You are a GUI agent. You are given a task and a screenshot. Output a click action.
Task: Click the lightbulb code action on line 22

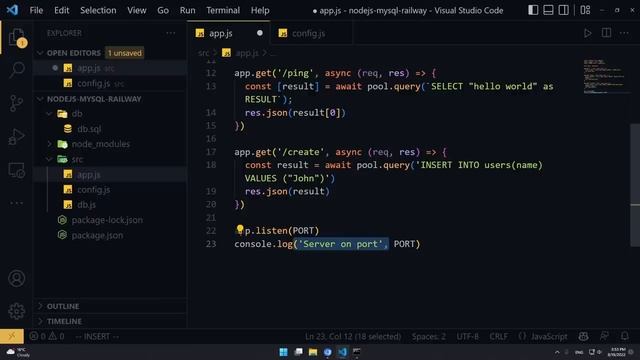240,230
